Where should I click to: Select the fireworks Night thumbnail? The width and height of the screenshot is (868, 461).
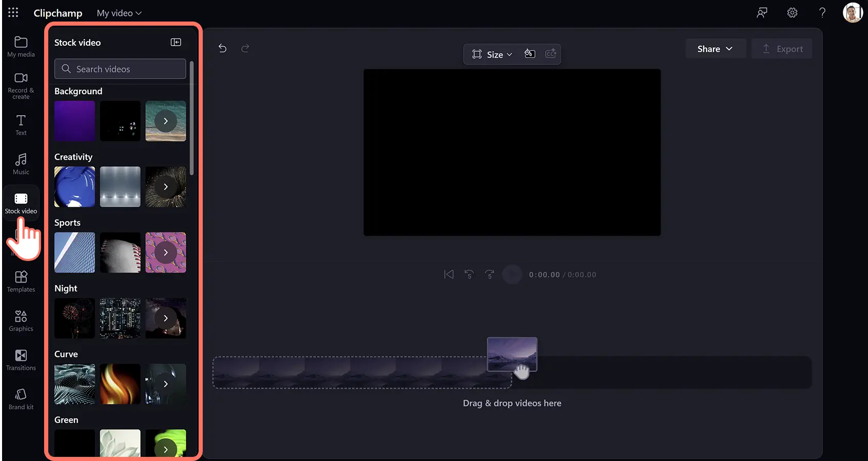tap(75, 318)
